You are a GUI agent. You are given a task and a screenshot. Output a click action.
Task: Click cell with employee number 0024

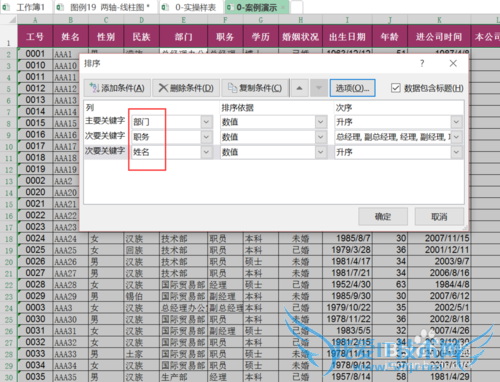point(35,238)
